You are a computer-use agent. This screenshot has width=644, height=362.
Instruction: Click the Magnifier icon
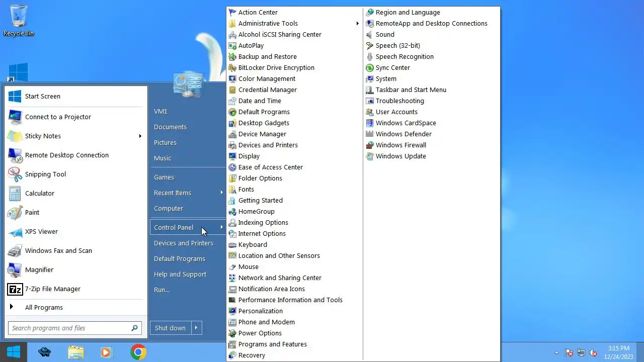pyautogui.click(x=15, y=269)
